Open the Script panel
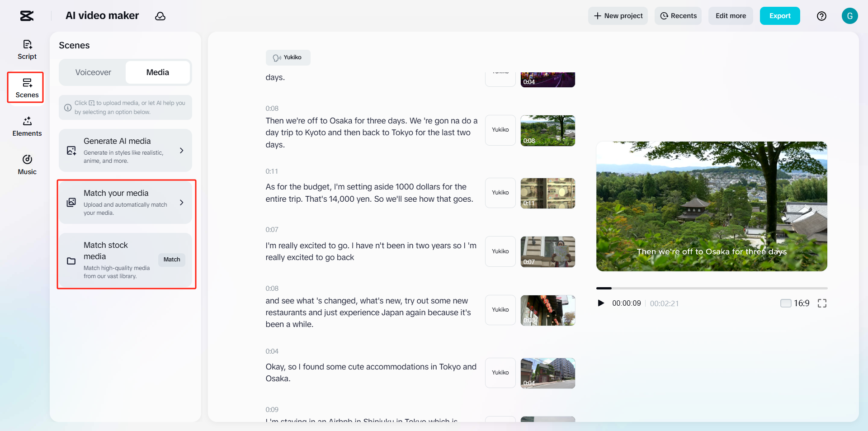The height and width of the screenshot is (431, 868). point(27,50)
